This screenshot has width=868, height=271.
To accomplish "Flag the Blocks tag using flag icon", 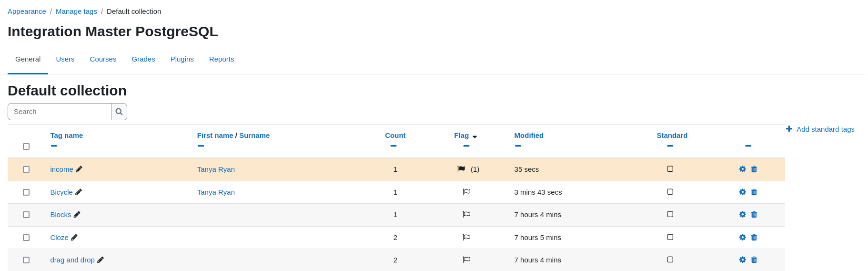I will click(466, 214).
